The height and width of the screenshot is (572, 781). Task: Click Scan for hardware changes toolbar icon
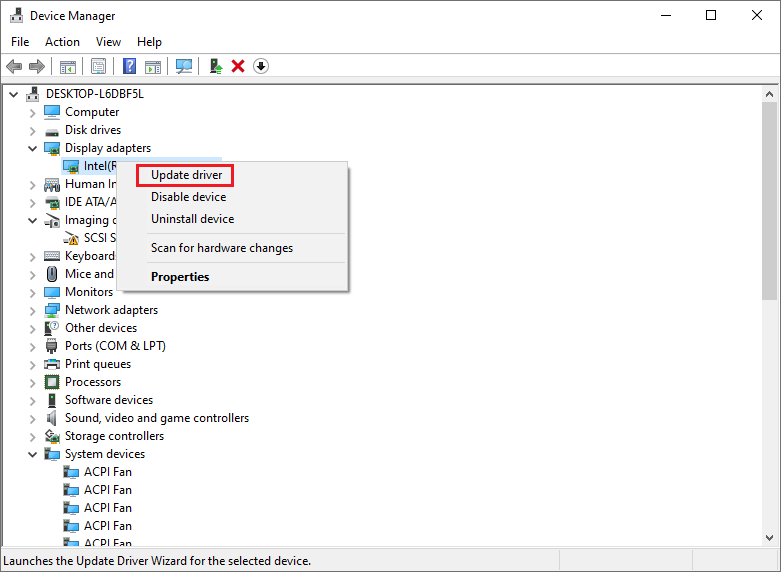click(184, 66)
